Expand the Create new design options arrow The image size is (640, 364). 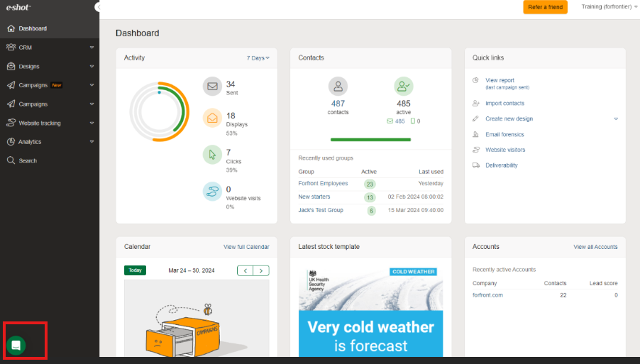click(x=615, y=118)
